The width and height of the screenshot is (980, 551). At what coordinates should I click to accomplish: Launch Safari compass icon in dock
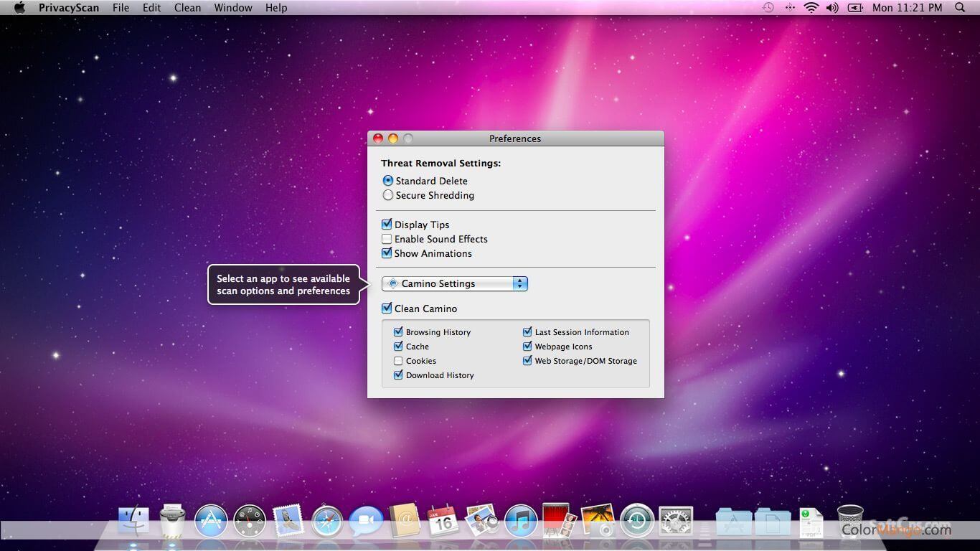pos(327,522)
